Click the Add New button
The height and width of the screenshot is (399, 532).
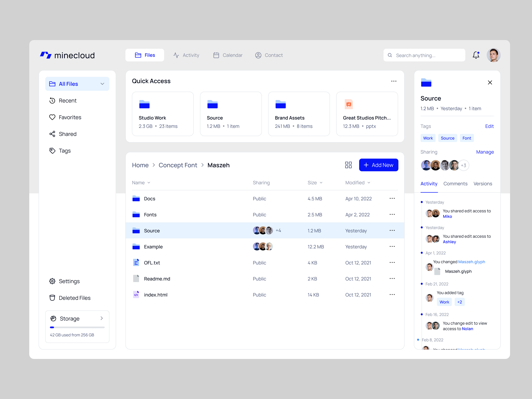(378, 165)
